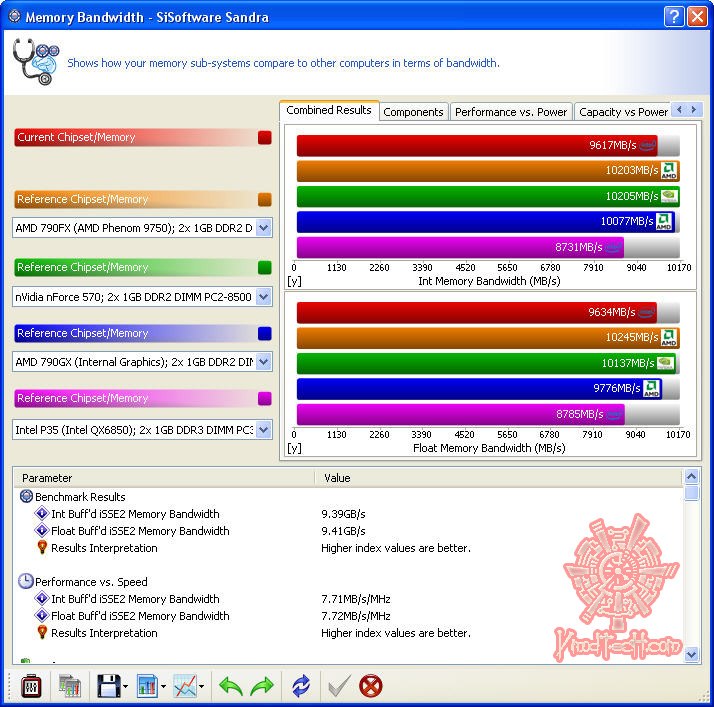Viewport: 714px width, 707px height.
Task: Click the red 9634MB/s Float bandwidth bar
Action: [477, 312]
